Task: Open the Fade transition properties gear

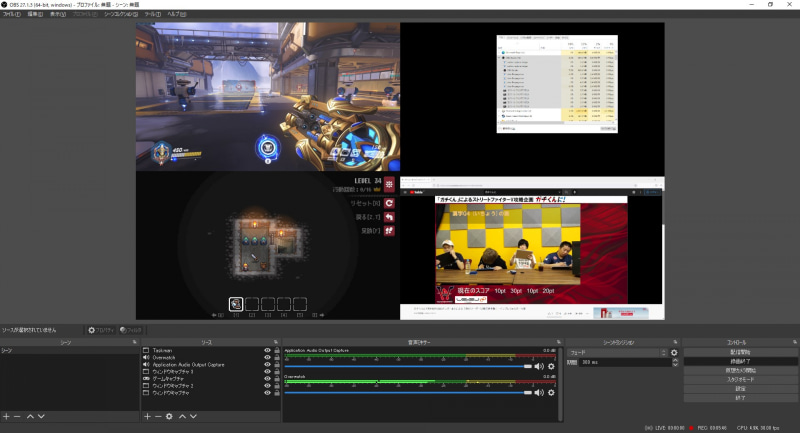Action: tap(674, 352)
